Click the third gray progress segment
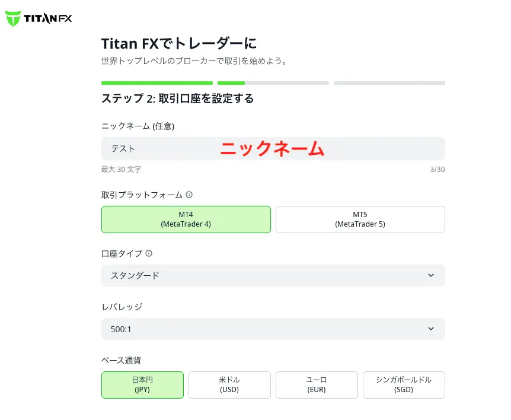Viewport: 511px width, 420px height. click(389, 83)
